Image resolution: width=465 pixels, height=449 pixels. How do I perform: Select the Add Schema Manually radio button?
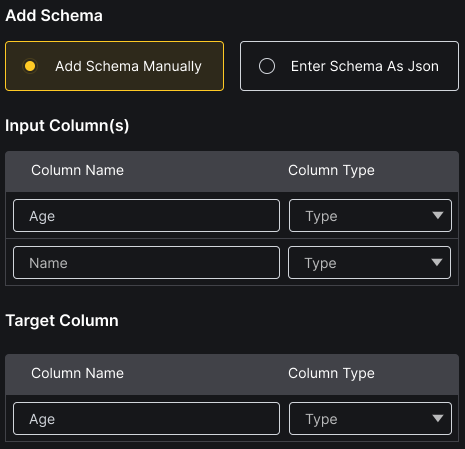(x=30, y=66)
